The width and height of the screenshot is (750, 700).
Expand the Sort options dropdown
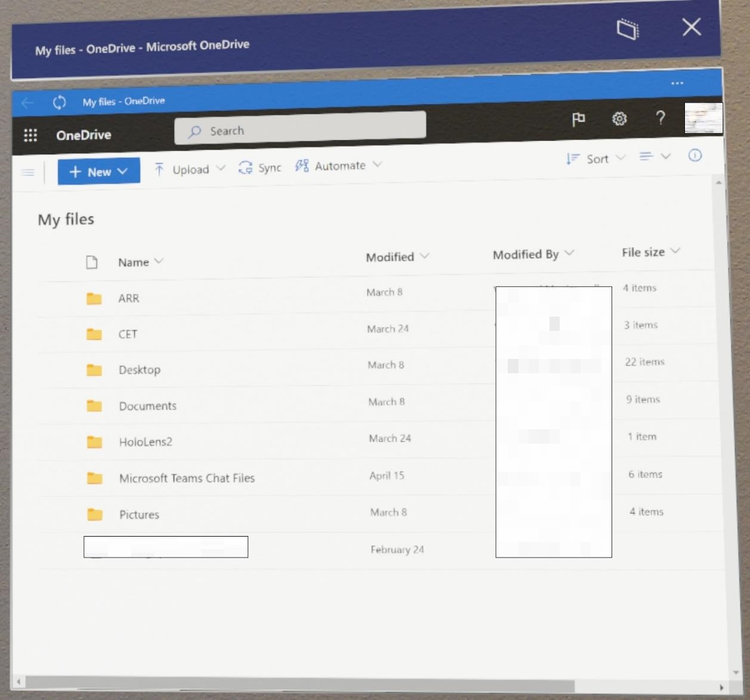tap(595, 159)
